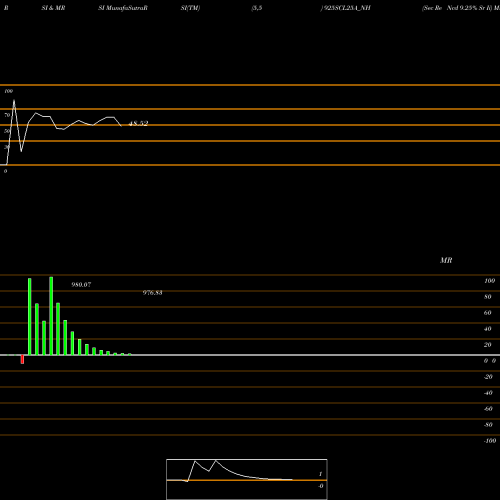Click the 'Ncd 9.25% Sr Ii' header text
This screenshot has height=500, width=500.
pos(469,8)
